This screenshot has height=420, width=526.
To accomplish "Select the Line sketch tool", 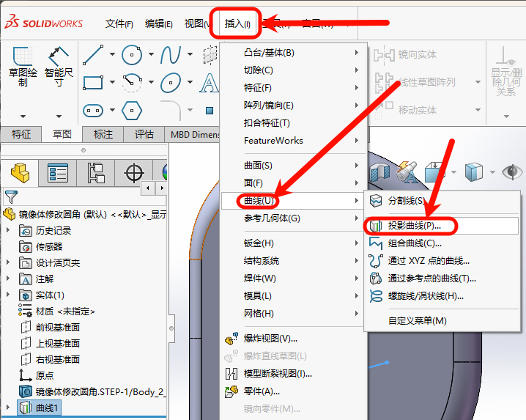I will click(93, 55).
